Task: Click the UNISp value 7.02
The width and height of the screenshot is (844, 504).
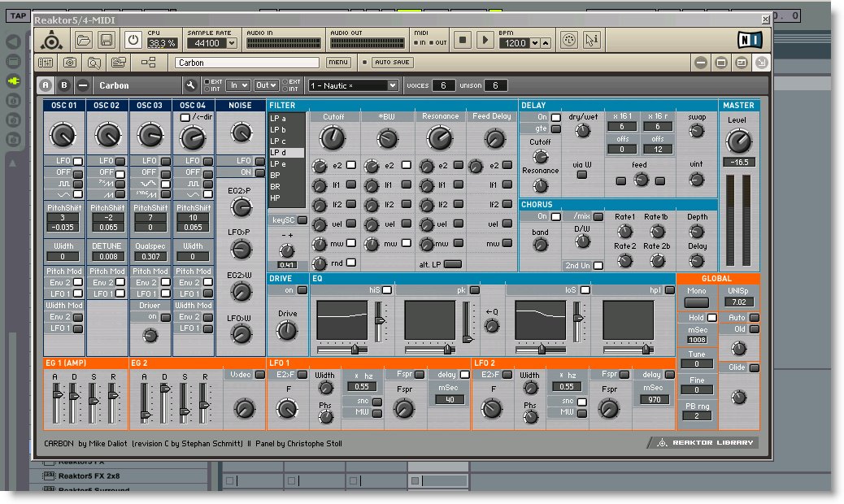Action: (x=739, y=303)
